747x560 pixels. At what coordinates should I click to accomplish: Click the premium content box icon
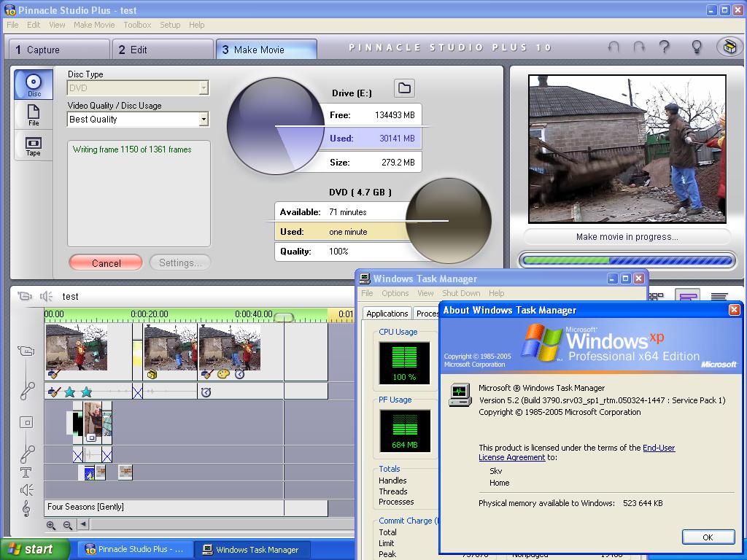click(729, 47)
